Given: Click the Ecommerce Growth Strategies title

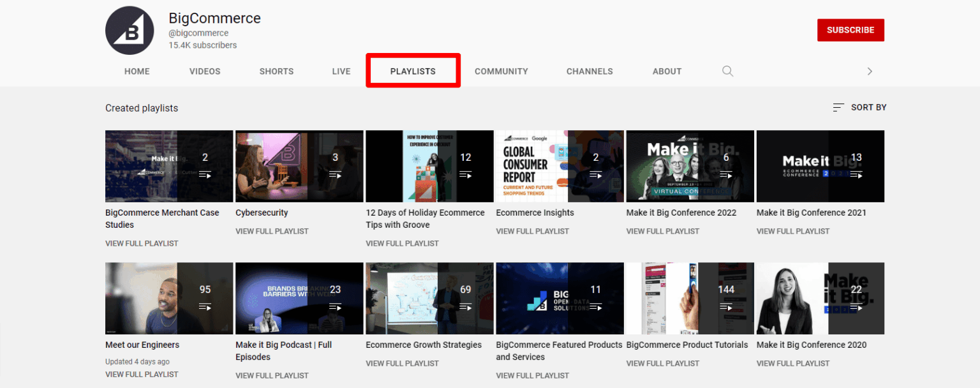Looking at the screenshot, I should (424, 345).
